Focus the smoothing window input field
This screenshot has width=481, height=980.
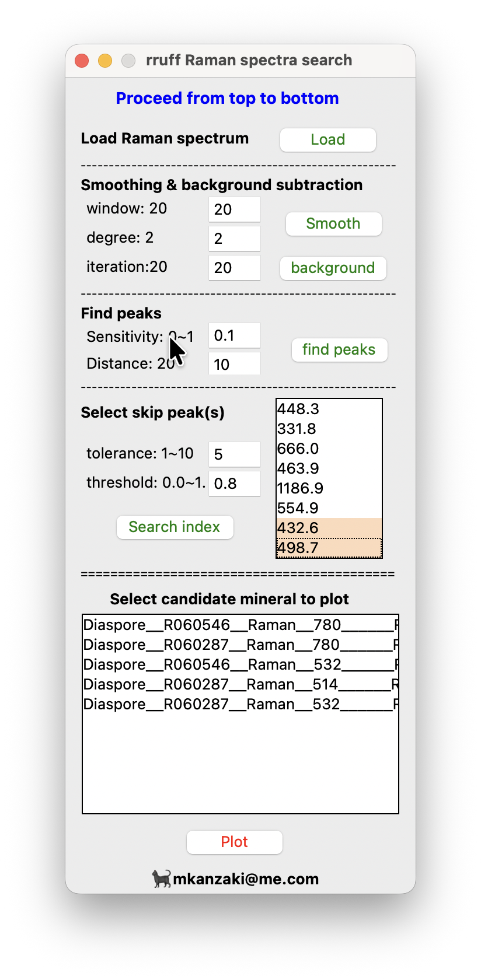point(234,209)
